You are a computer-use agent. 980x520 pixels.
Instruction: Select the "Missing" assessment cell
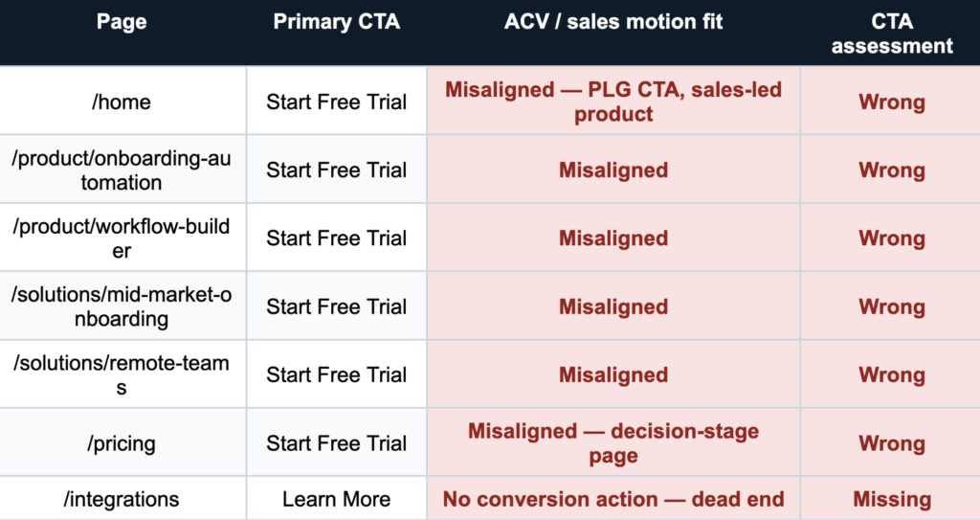[x=891, y=499]
